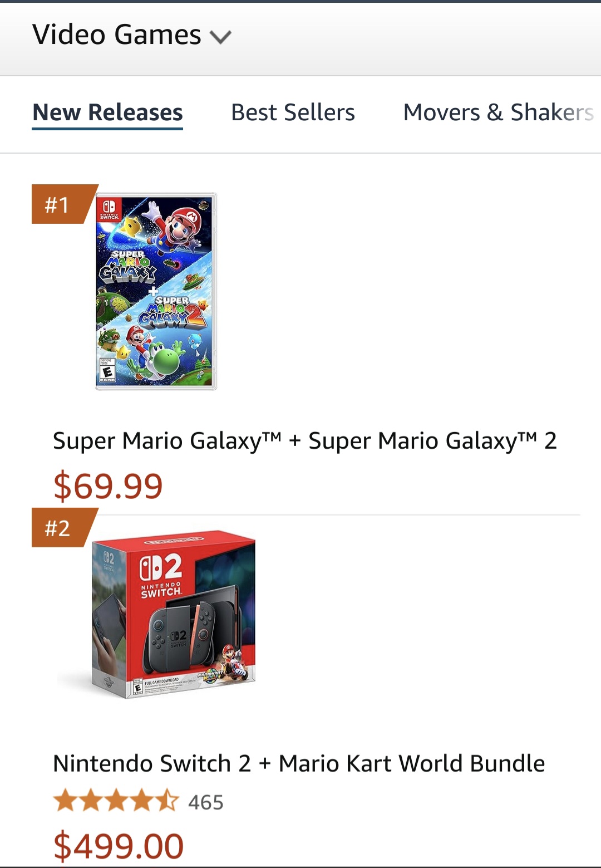The height and width of the screenshot is (868, 601).
Task: Click the $499.00 price
Action: (118, 846)
